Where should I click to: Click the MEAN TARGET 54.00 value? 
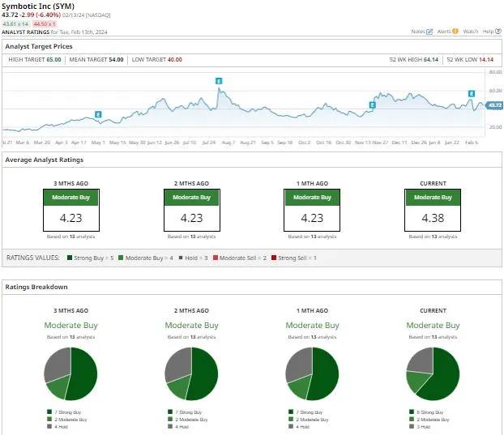tap(116, 60)
